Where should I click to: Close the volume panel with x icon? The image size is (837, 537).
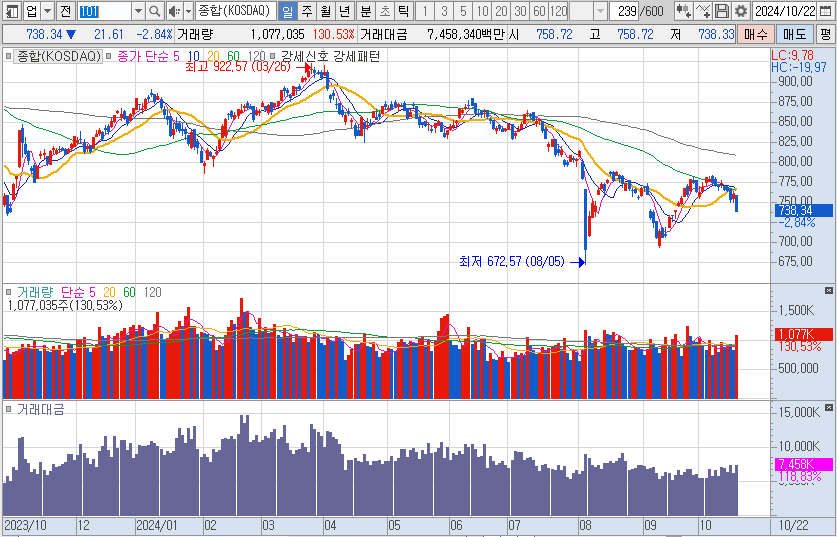point(828,290)
